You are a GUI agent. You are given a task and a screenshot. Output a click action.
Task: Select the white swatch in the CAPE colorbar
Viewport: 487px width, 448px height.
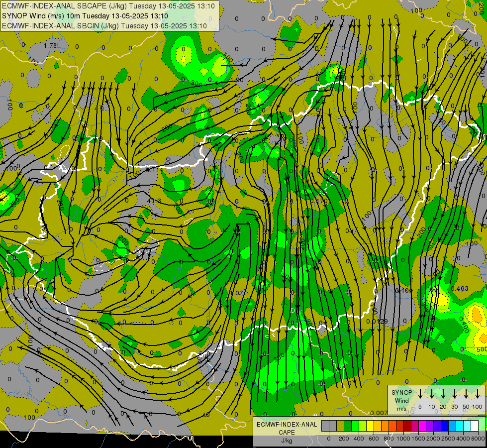click(x=475, y=426)
